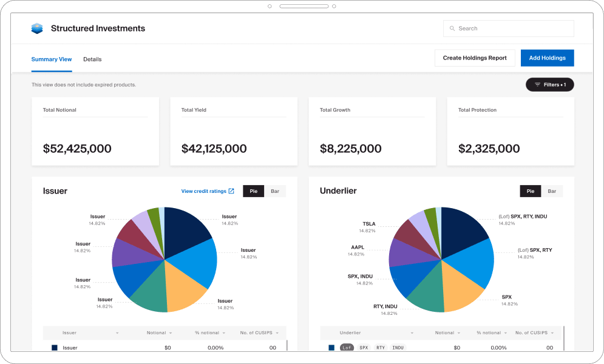Switch the Underlier chart to Bar view
The height and width of the screenshot is (364, 604).
pos(552,190)
